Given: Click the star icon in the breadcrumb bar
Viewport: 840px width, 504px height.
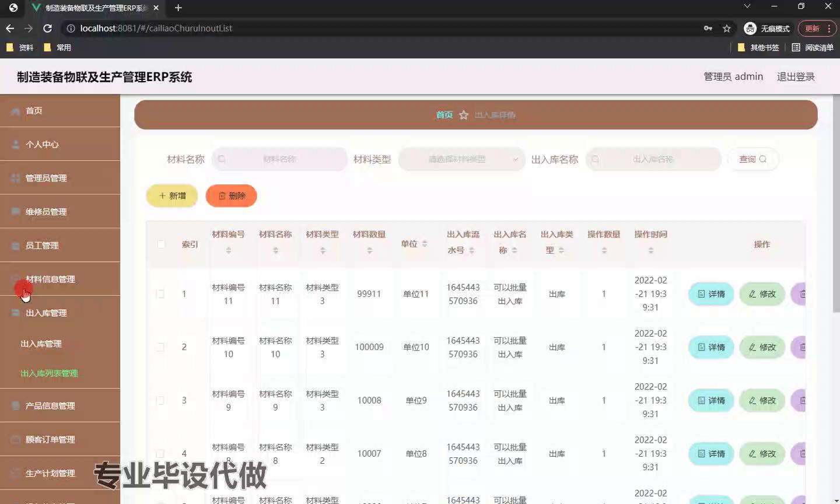Looking at the screenshot, I should (464, 115).
